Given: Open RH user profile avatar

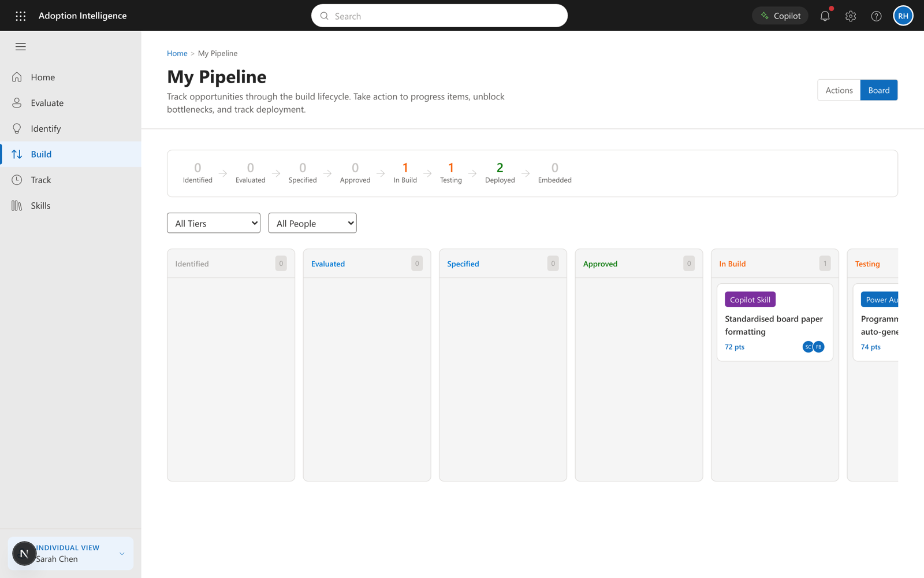Looking at the screenshot, I should point(903,16).
